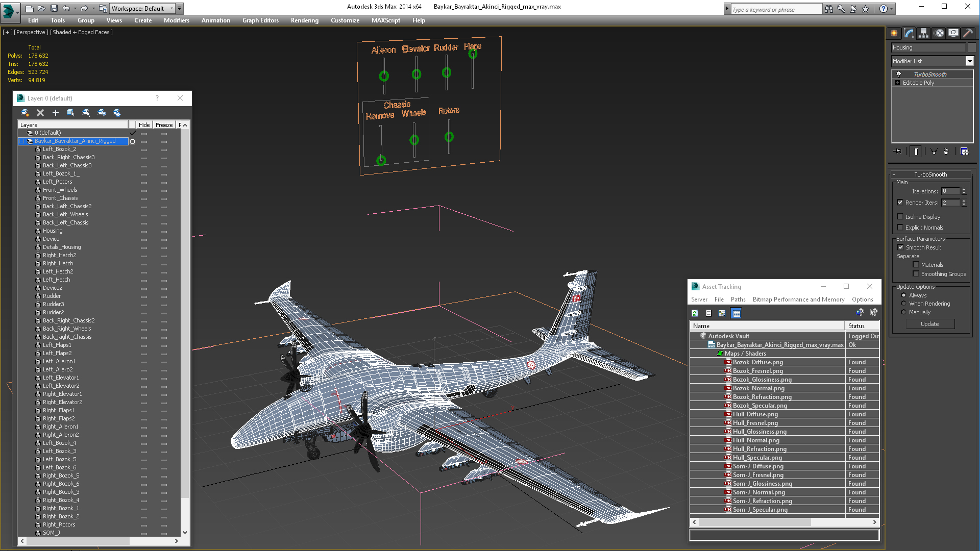Collapse the TurboSmooth rollout header
The image size is (980, 551).
tap(930, 174)
